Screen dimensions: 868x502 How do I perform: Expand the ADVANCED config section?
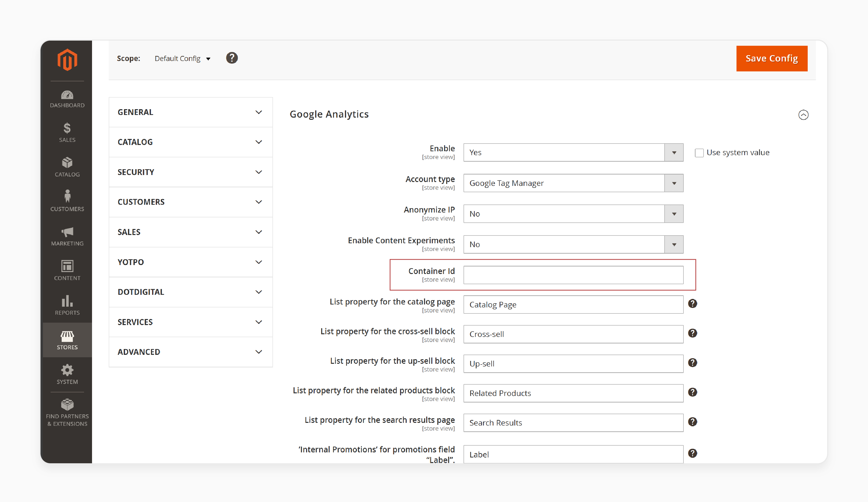click(x=191, y=352)
